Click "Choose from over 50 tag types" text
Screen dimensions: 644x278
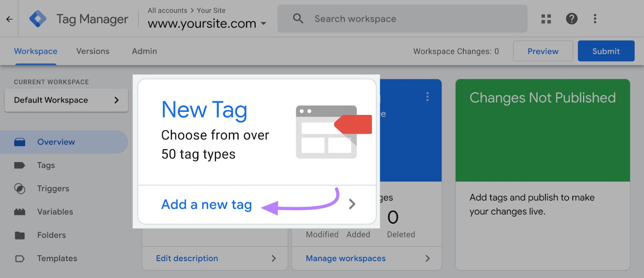(215, 145)
